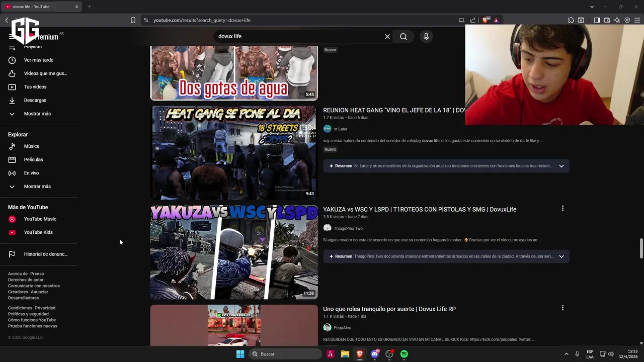Open Brave Rewards triangle icon
The width and height of the screenshot is (644, 362).
(x=496, y=20)
